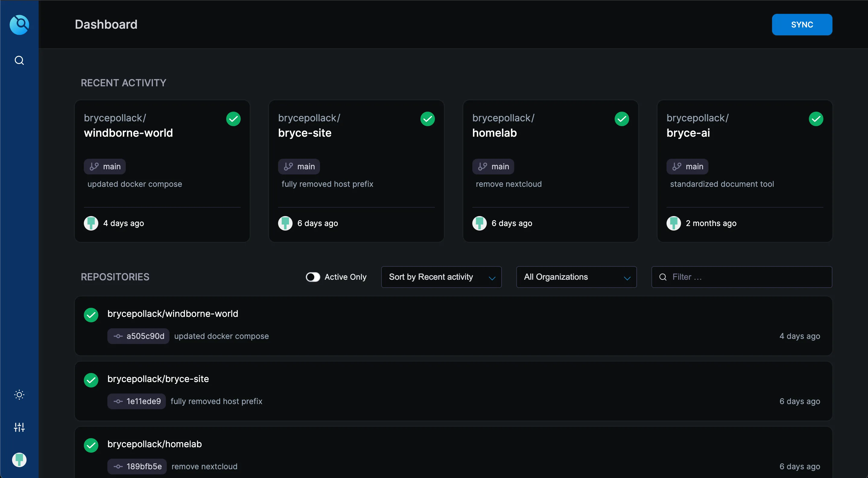868x478 pixels.
Task: Select the Dashboard heading
Action: [x=106, y=24]
